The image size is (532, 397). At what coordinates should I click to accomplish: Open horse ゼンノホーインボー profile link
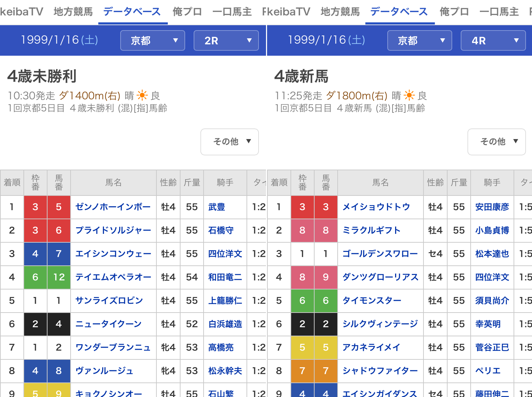(113, 207)
